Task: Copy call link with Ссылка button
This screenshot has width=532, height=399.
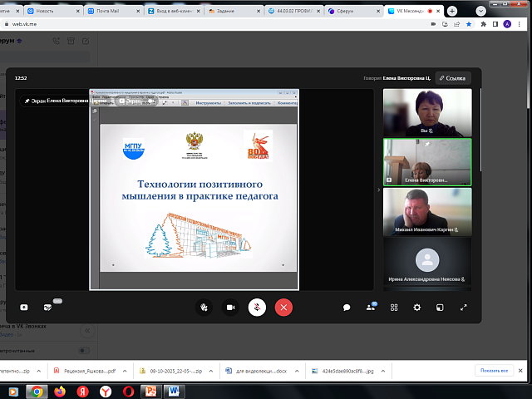Action: click(x=453, y=77)
